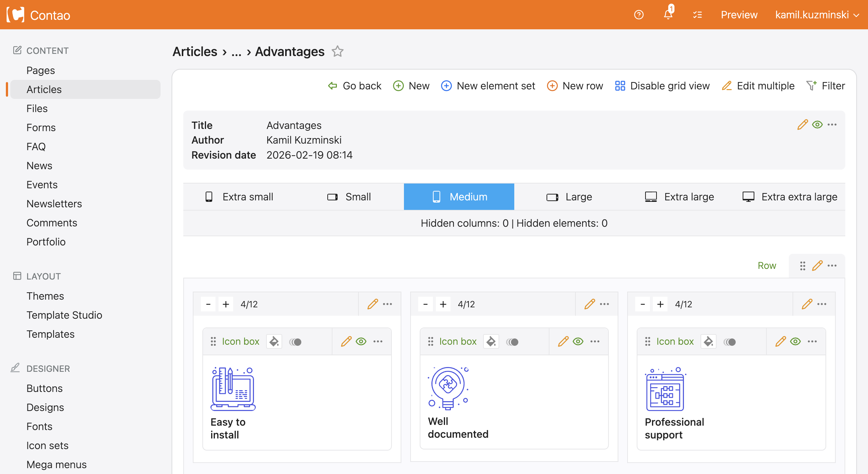
Task: Open the task list icon in top bar
Action: tap(697, 15)
